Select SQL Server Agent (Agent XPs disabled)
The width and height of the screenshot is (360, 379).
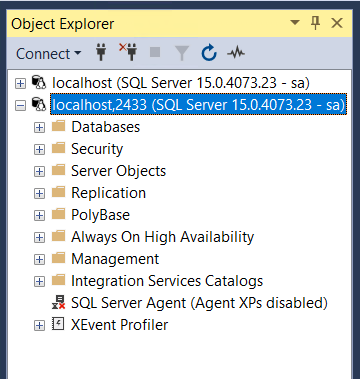click(199, 303)
